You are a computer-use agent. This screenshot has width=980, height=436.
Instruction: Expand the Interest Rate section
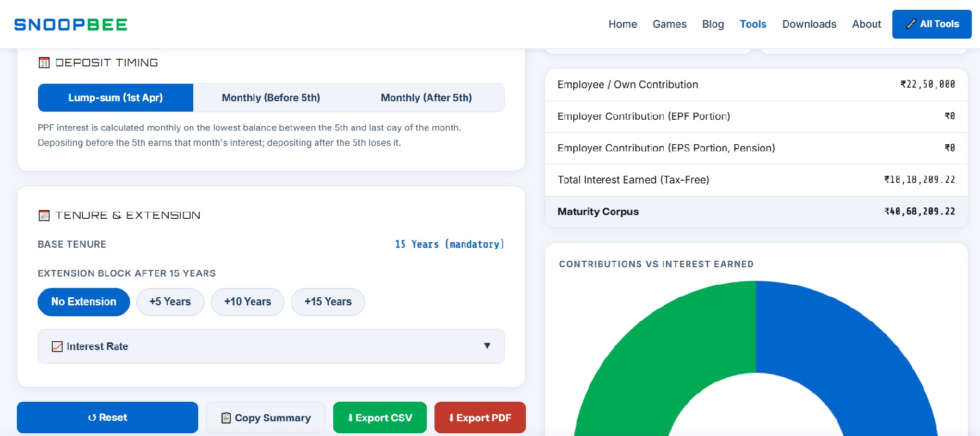click(x=271, y=346)
